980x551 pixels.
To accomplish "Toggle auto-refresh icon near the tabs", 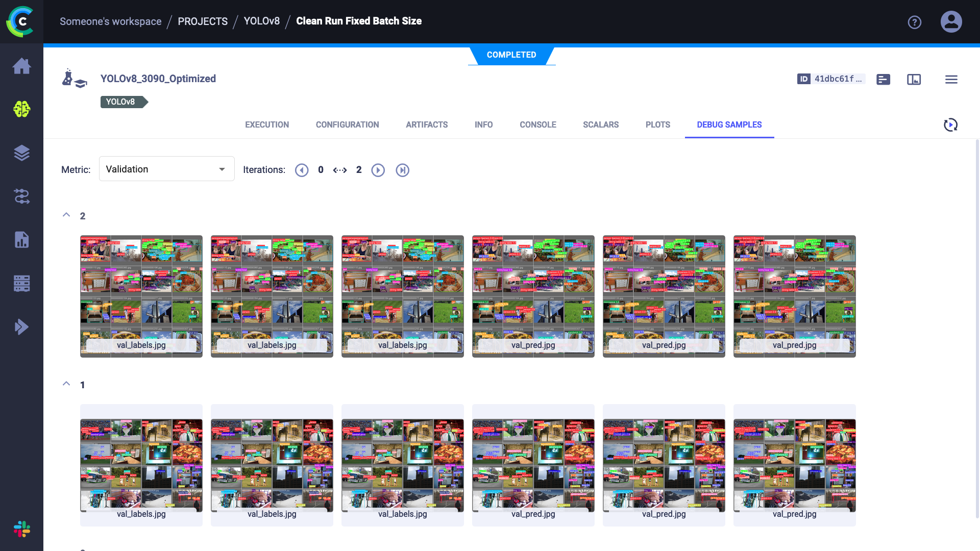I will tap(950, 125).
